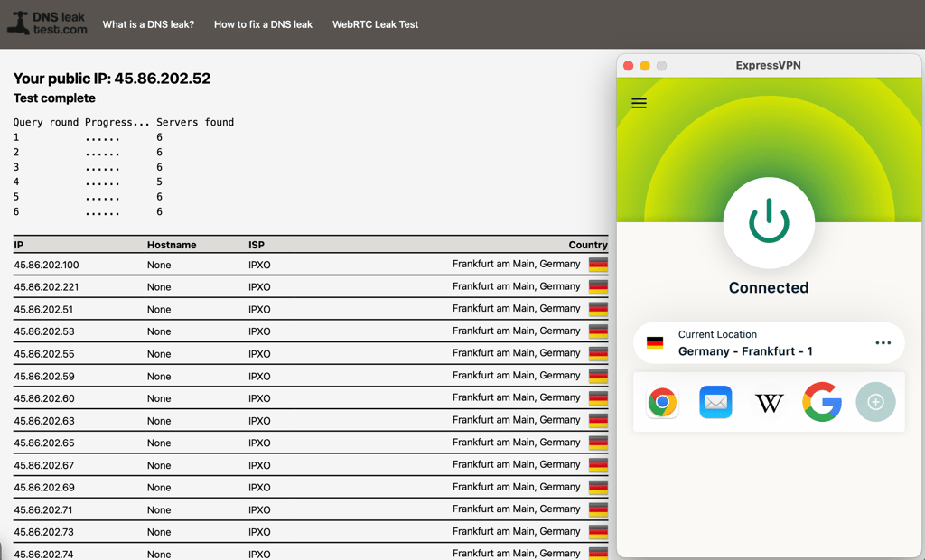The image size is (925, 560).
Task: Add a new shortcut with plus icon
Action: click(875, 403)
